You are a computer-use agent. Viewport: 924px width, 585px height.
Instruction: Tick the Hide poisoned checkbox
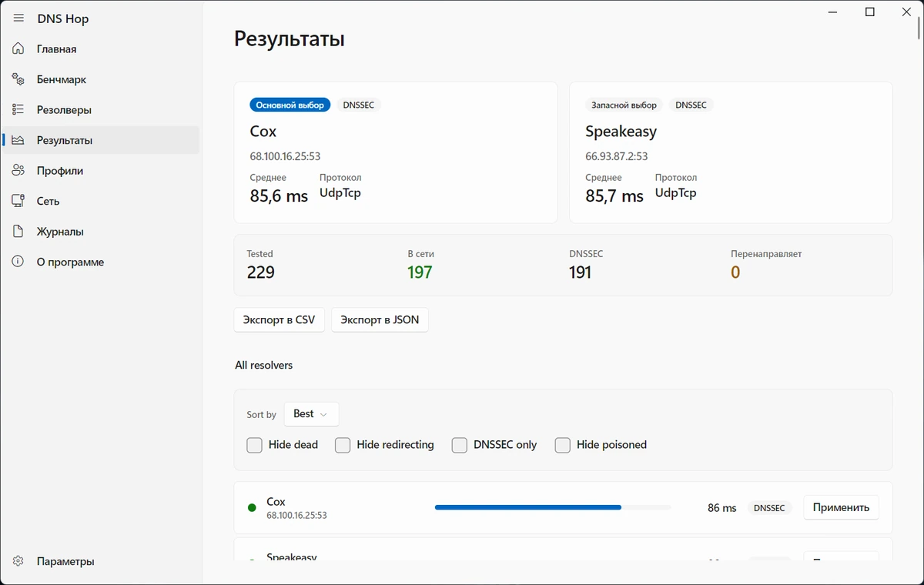tap(563, 445)
